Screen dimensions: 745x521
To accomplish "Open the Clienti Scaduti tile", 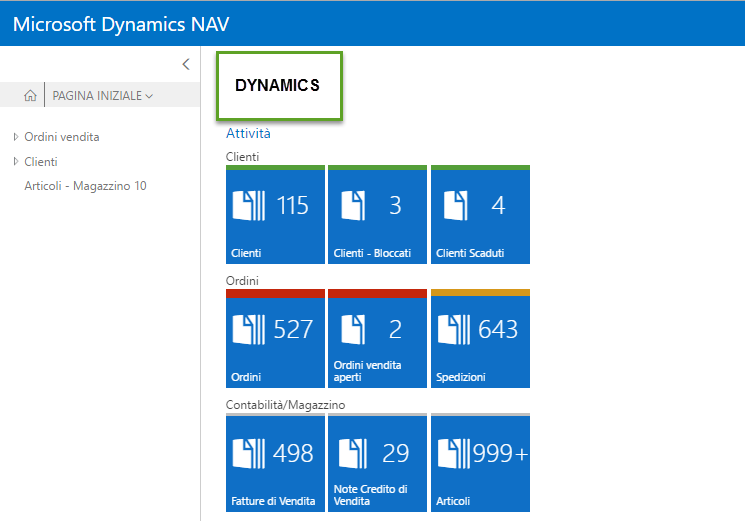I will pos(480,215).
